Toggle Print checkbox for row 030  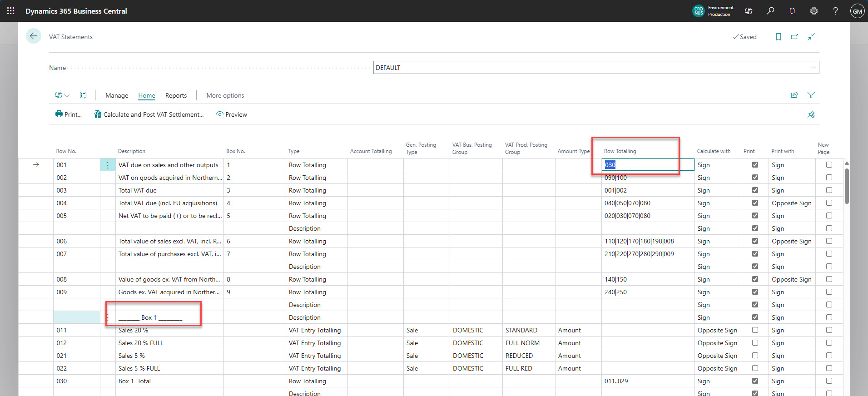(x=755, y=381)
